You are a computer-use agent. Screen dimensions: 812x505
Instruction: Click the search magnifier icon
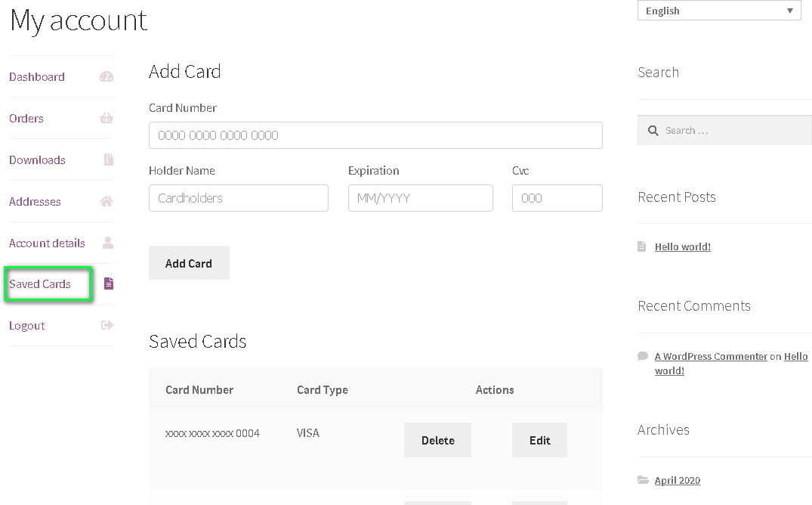(x=653, y=131)
